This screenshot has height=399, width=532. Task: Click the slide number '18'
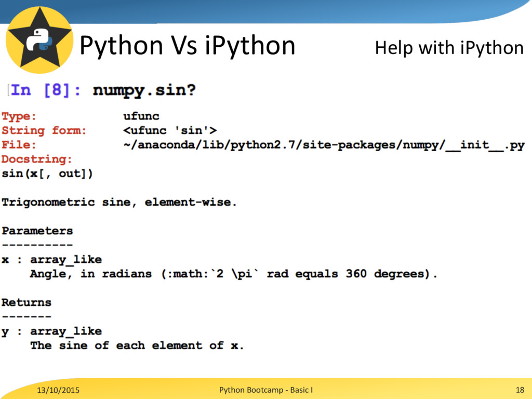pyautogui.click(x=520, y=390)
